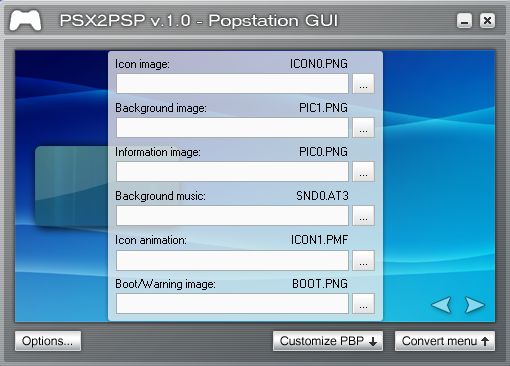Click the PlayStation controller logo icon
510x366 pixels.
[x=25, y=21]
